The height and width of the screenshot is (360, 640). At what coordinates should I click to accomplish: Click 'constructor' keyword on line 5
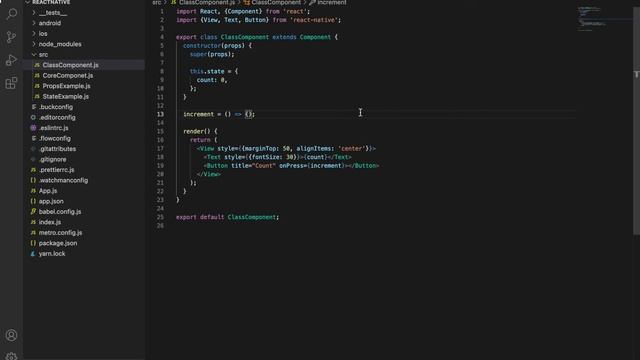(202, 46)
